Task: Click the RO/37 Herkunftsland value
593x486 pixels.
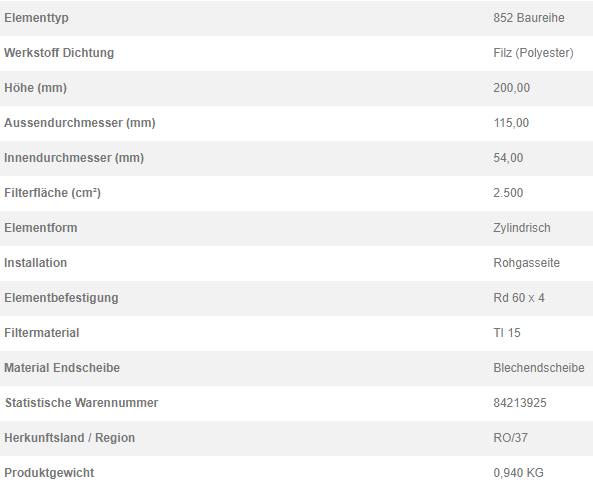Action: (x=510, y=438)
